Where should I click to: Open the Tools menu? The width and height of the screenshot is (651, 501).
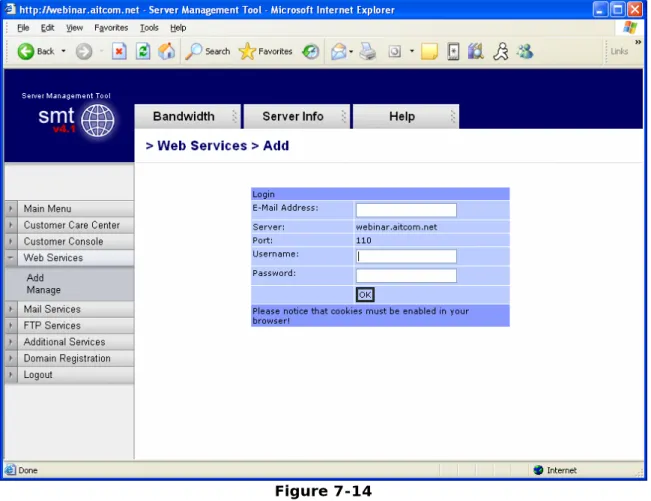(149, 28)
